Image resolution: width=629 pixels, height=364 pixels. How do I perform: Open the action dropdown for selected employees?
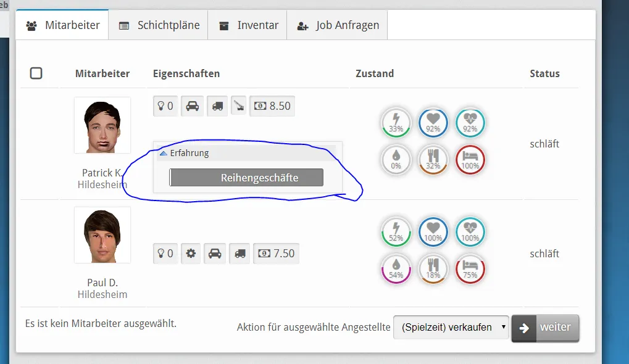(x=451, y=327)
